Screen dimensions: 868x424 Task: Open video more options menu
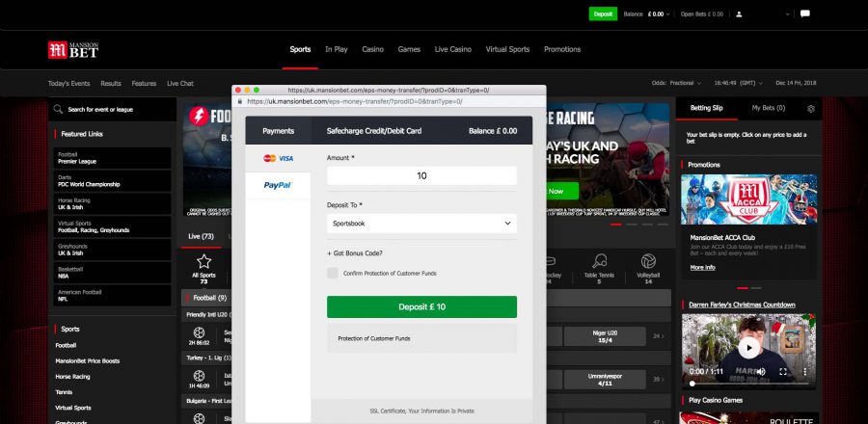805,372
